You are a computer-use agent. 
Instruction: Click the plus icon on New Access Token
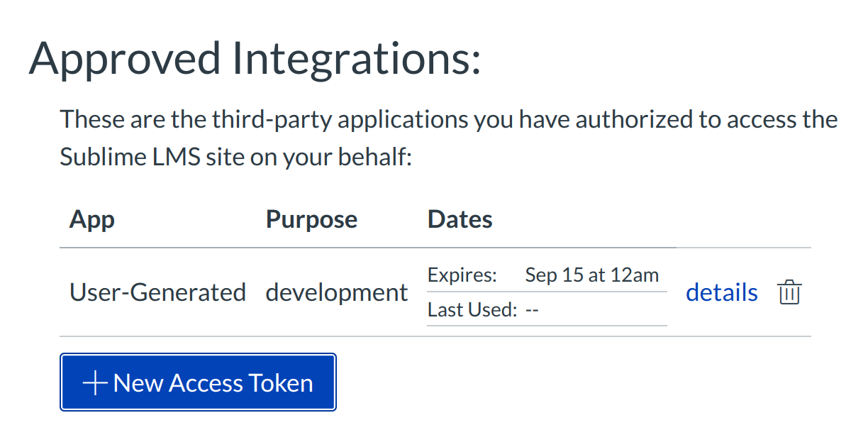coord(94,383)
